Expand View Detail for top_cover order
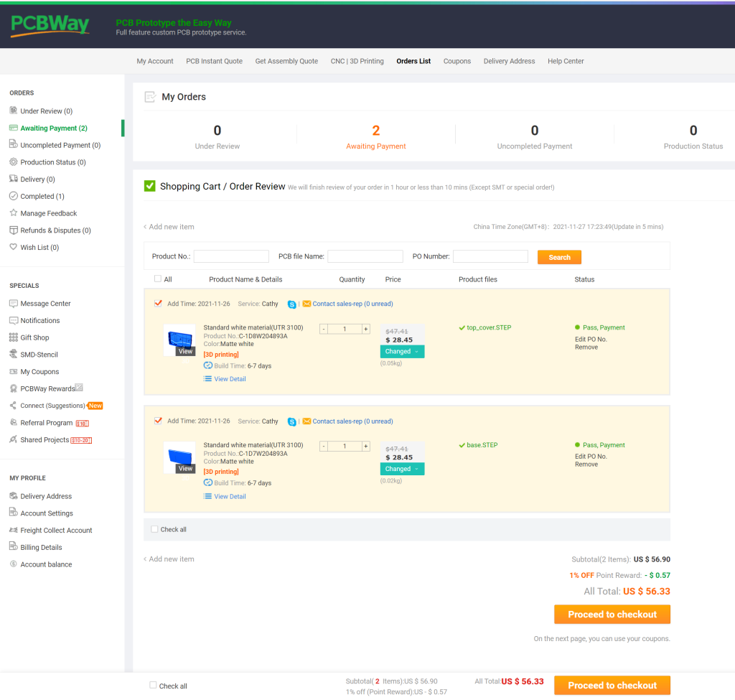735x700 pixels. 225,379
